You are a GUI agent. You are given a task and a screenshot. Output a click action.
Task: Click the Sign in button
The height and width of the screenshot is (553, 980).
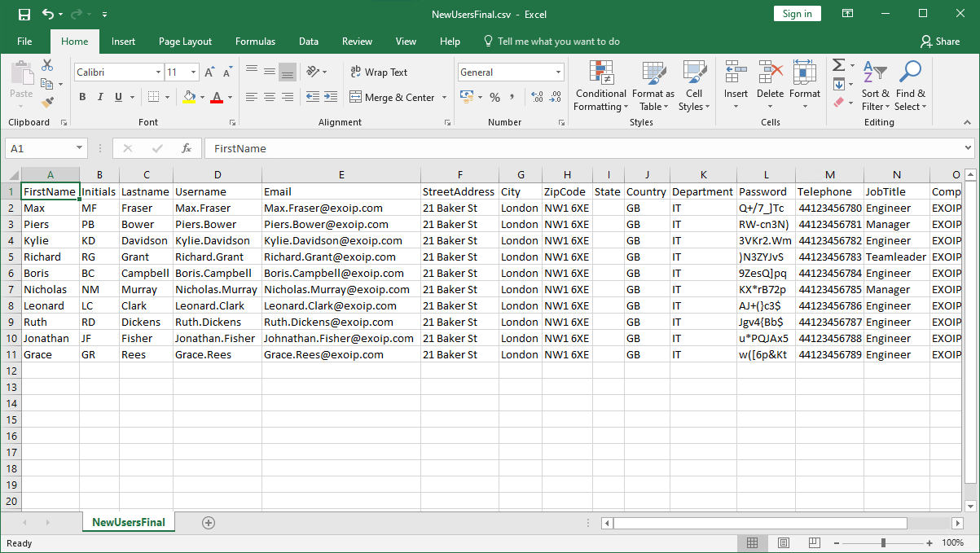(797, 13)
